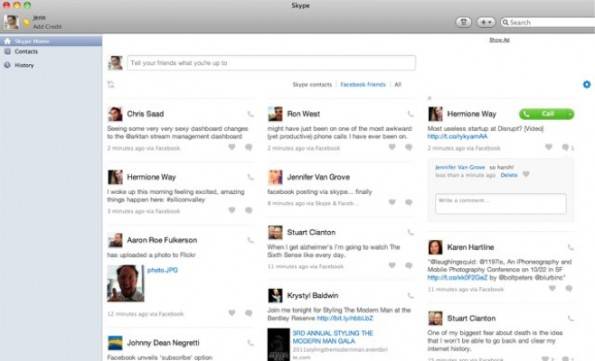Like Ron West's post
This screenshot has width=595, height=361.
(392, 147)
